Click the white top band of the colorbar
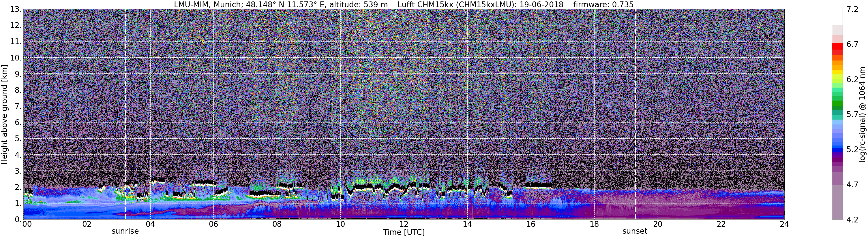868x238 pixels. coord(837,17)
